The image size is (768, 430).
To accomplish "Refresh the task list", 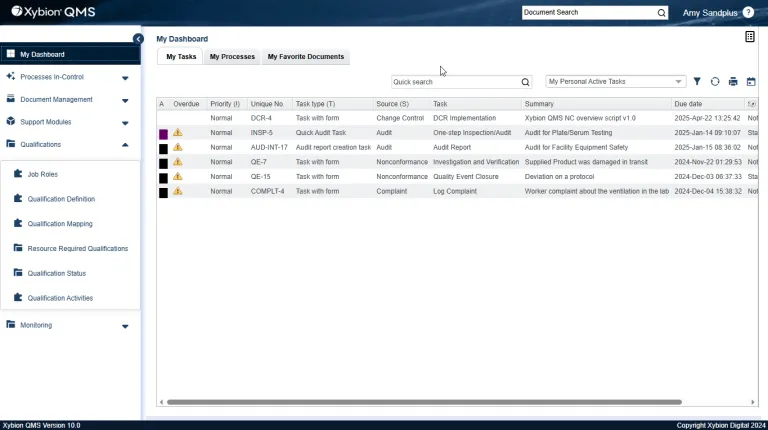I will (715, 82).
